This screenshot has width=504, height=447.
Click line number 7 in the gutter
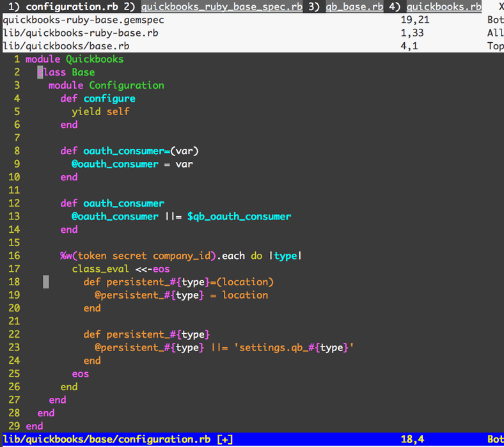click(17, 138)
